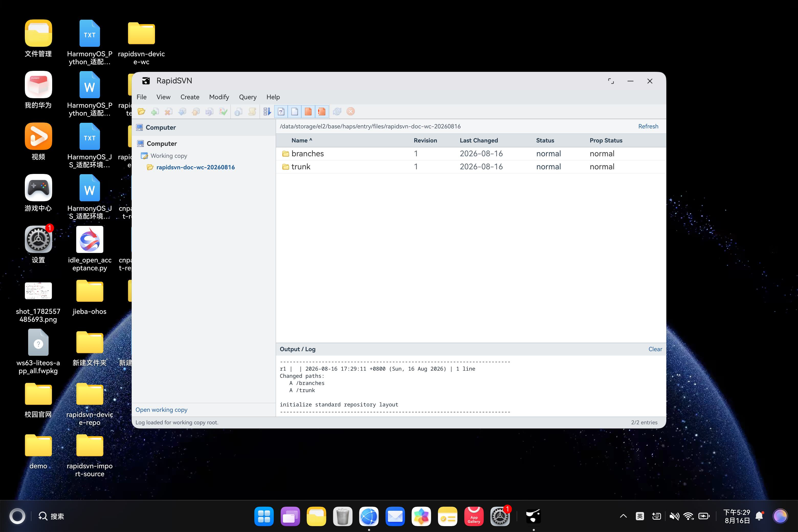Expand the system tray chevron

(623, 516)
